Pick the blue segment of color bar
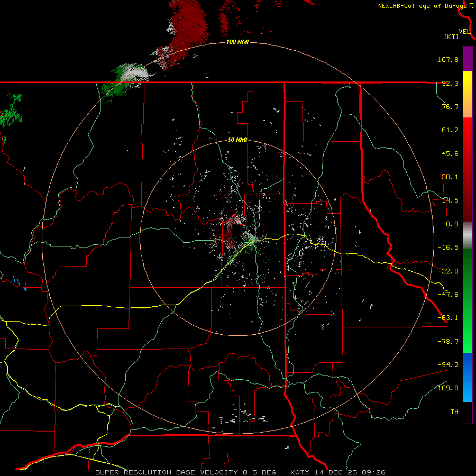This screenshot has height=476, width=476. click(467, 377)
